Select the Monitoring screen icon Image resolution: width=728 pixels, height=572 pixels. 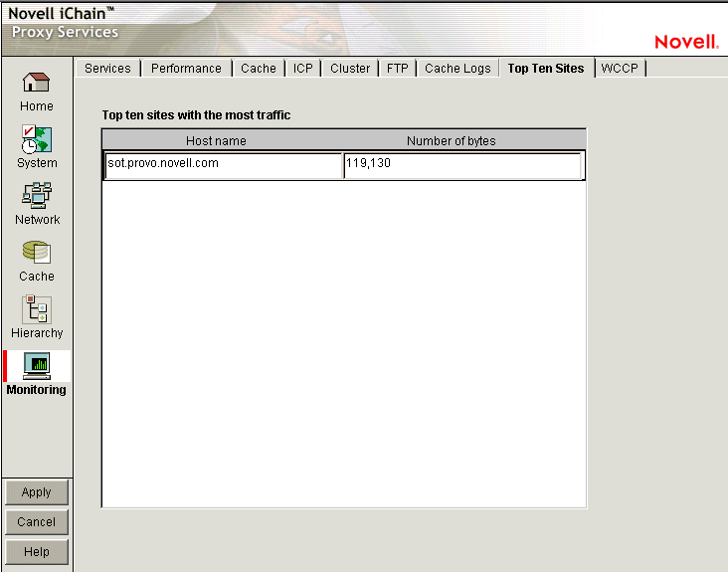point(36,366)
